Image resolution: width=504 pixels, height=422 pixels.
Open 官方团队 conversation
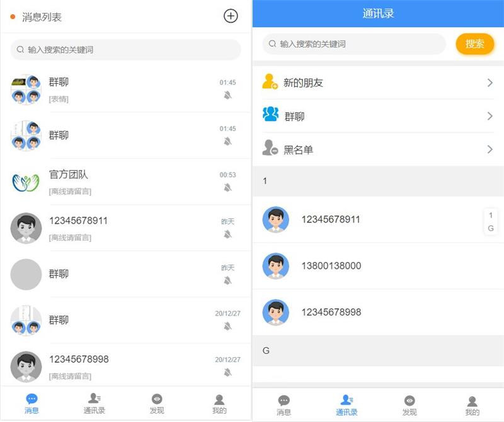tap(125, 181)
